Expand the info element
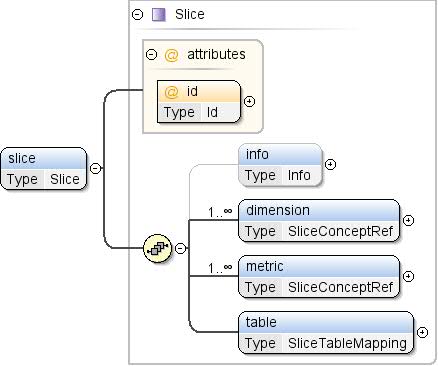 coord(330,164)
